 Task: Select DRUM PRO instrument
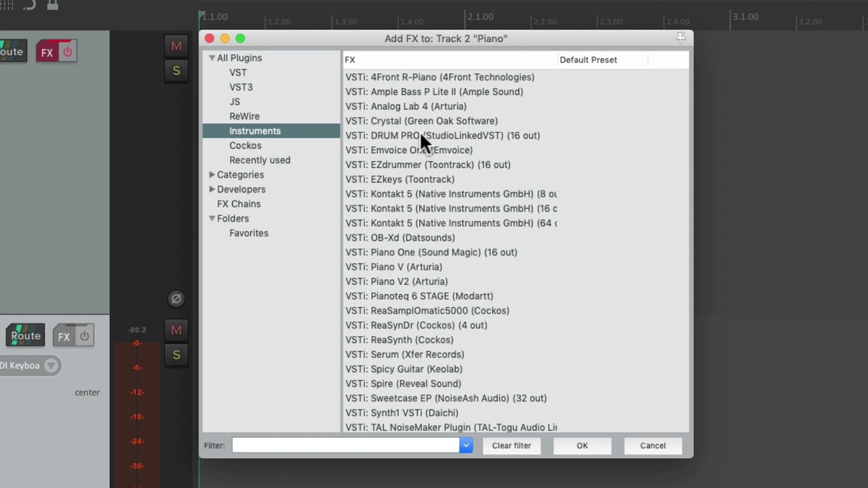pos(443,136)
